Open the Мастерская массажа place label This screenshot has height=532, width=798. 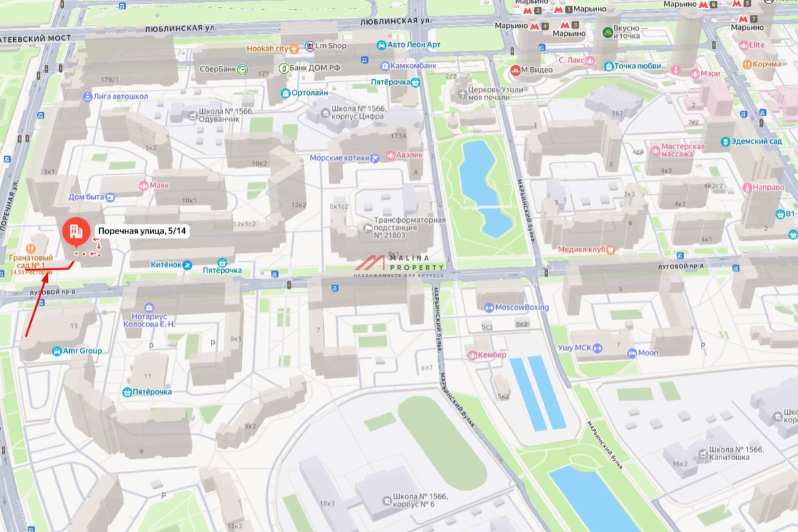coord(682,150)
